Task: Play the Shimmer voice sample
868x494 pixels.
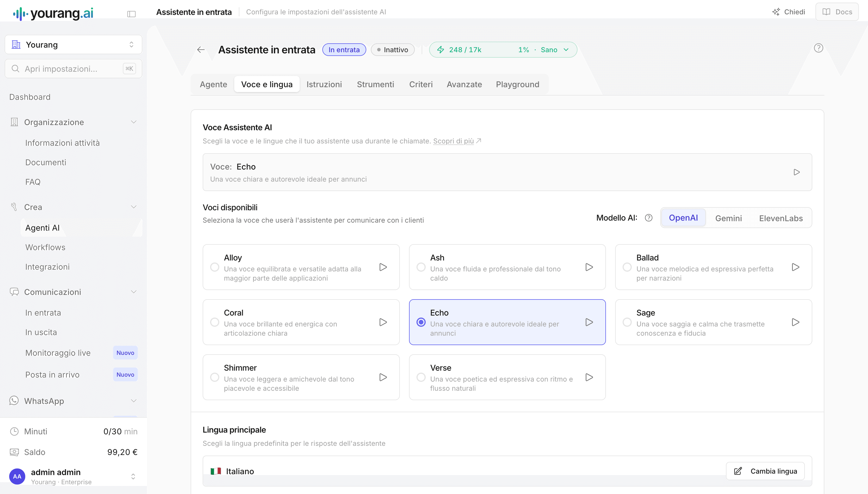Action: pos(383,377)
